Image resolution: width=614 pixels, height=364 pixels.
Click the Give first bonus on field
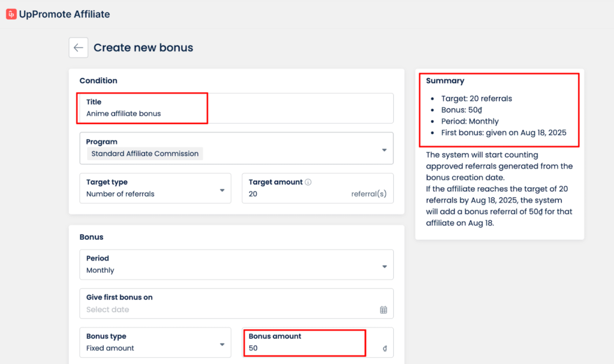coord(236,303)
